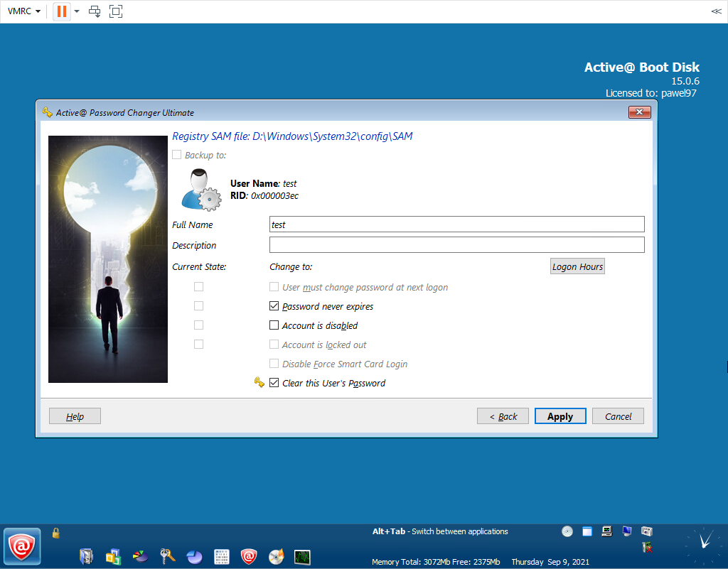The image size is (728, 569).
Task: Open the disc burner flame icon
Action: pos(276,556)
